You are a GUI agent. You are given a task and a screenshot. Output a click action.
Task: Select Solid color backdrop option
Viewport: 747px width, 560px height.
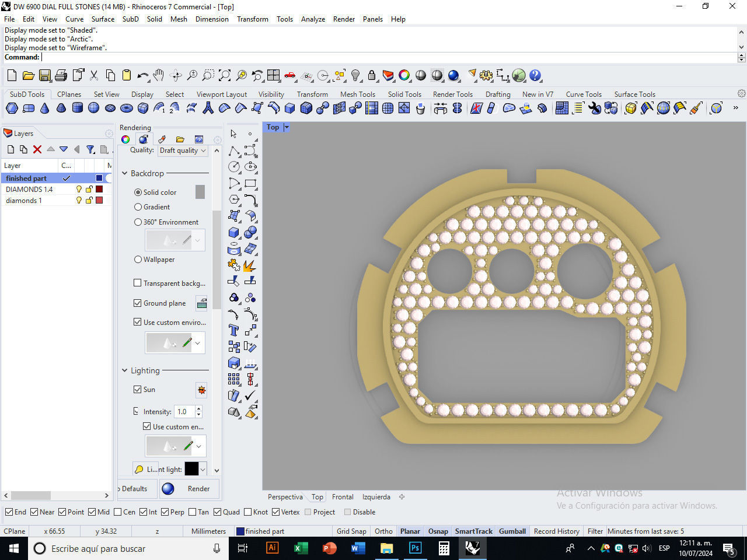click(138, 192)
